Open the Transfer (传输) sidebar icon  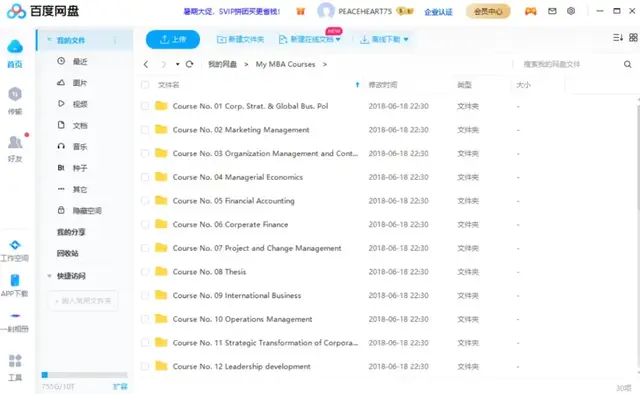(15, 95)
